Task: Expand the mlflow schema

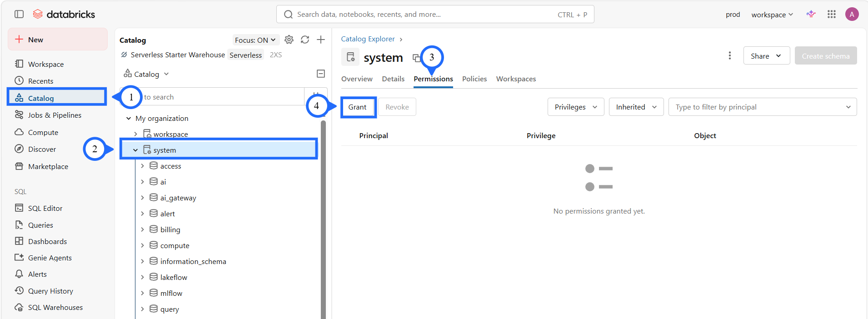Action: pyautogui.click(x=142, y=293)
